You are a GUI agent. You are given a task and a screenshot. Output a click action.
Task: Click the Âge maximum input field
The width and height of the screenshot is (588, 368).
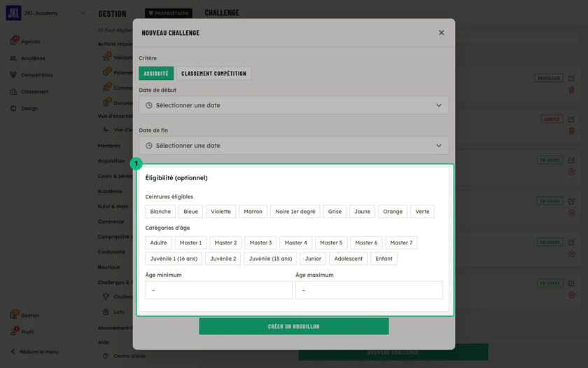coord(369,290)
